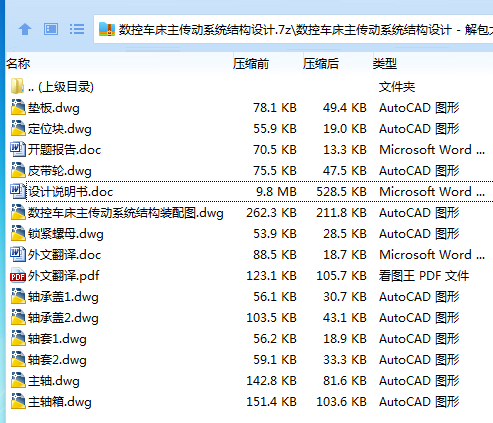Go up one directory level arrow
493x423 pixels.
25,29
